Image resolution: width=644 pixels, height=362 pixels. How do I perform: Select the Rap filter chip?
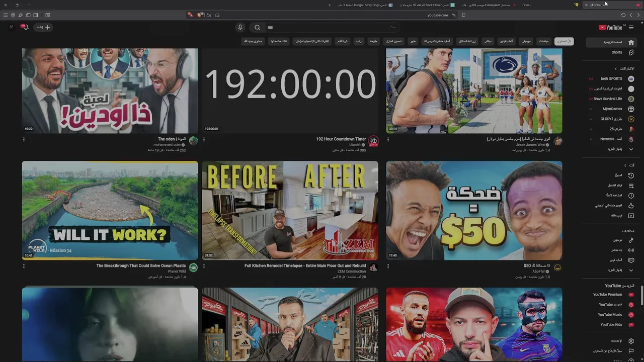point(359,41)
